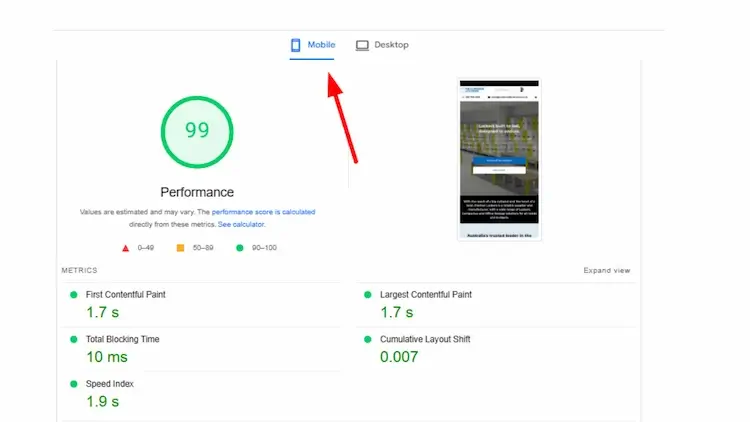Click the red triangle 0–49 legend icon
Viewport: 750px width, 422px height.
point(125,247)
